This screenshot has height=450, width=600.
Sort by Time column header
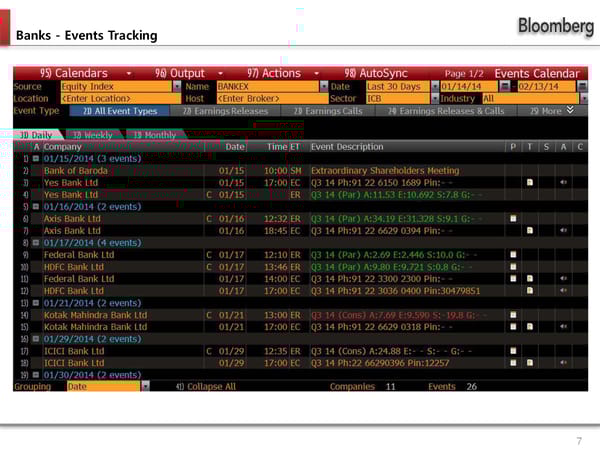click(277, 147)
